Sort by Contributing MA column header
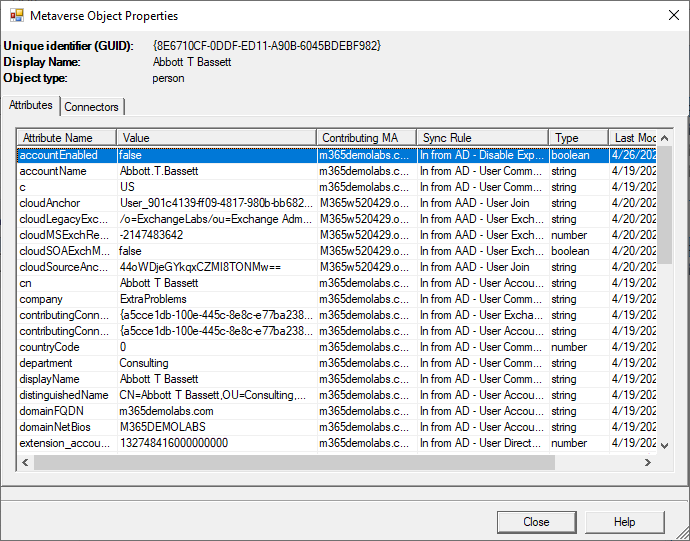Screen dimensions: 690x541 (x=366, y=137)
